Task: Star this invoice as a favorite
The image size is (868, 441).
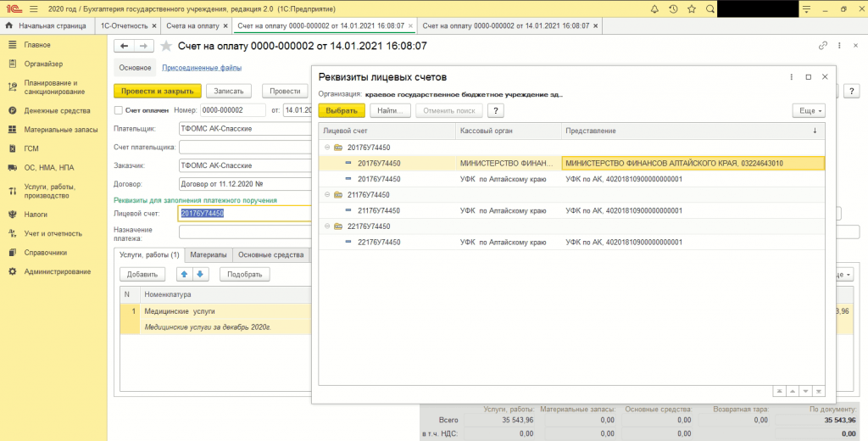Action: click(x=166, y=46)
